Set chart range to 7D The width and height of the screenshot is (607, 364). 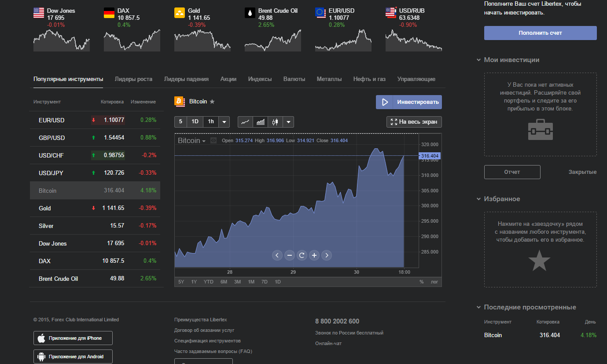point(265,282)
